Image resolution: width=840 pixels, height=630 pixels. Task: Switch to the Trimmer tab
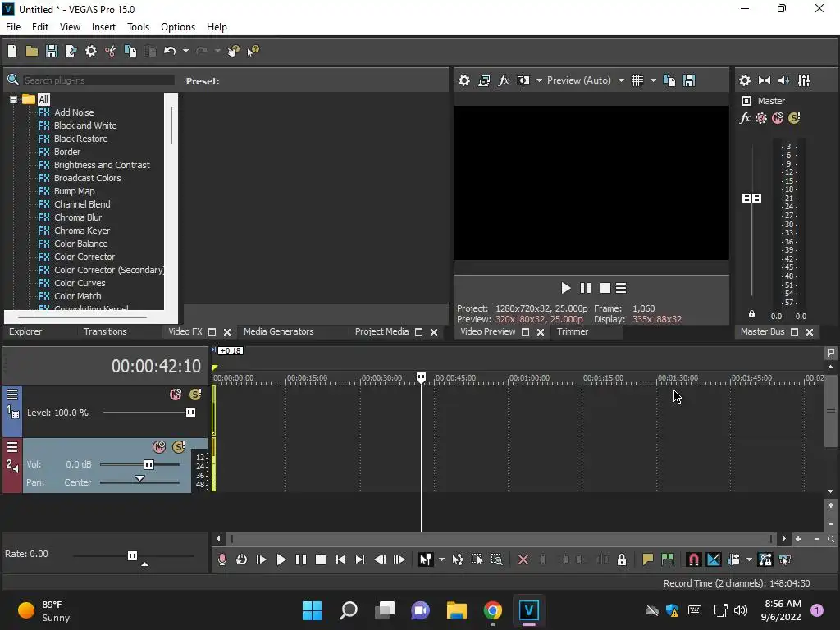(572, 331)
